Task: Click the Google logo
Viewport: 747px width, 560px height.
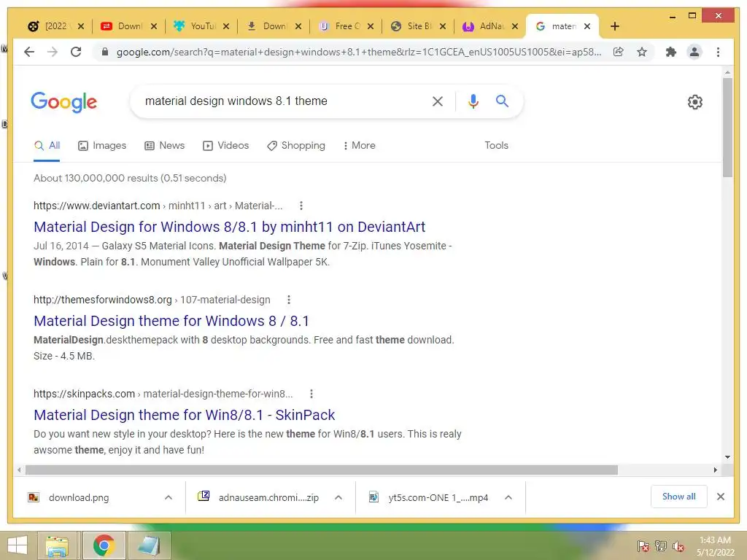Action: click(x=64, y=102)
